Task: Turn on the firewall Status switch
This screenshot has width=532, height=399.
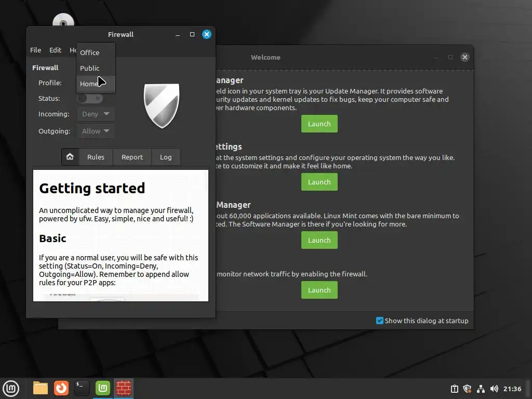Action: (x=89, y=98)
